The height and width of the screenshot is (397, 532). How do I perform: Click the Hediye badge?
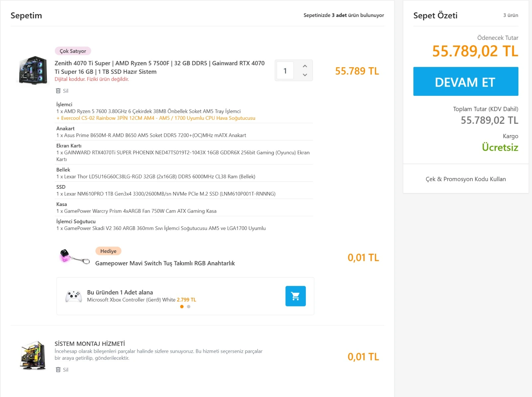pos(108,251)
